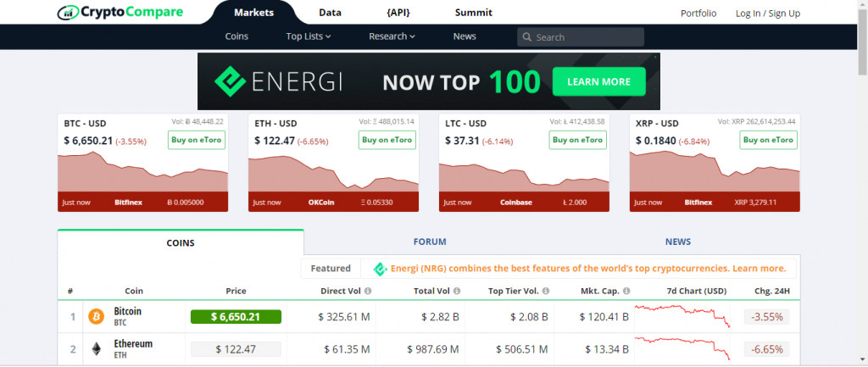Click the Bitcoin coin name

click(x=128, y=312)
